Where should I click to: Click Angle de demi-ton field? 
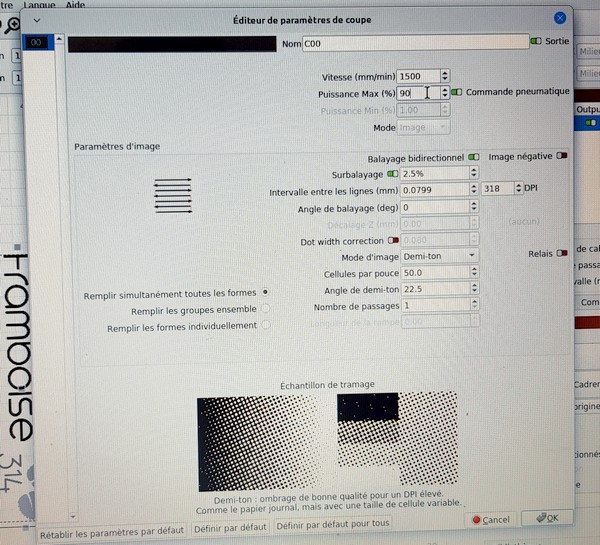point(435,289)
